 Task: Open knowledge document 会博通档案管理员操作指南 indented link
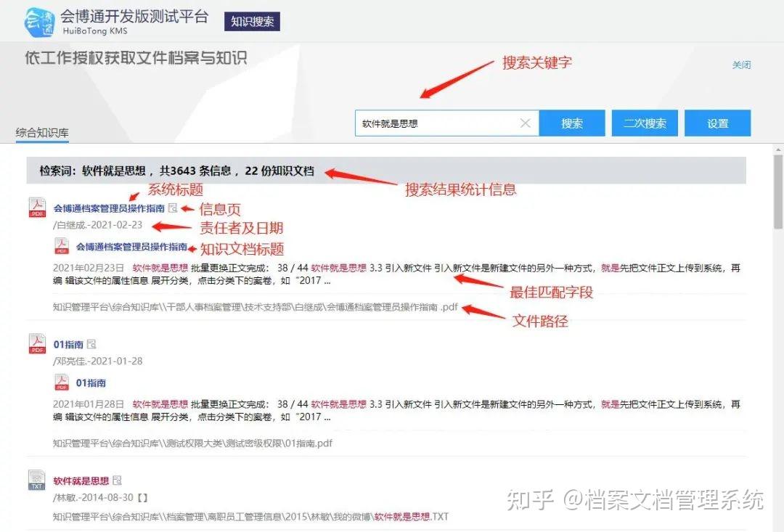131,247
